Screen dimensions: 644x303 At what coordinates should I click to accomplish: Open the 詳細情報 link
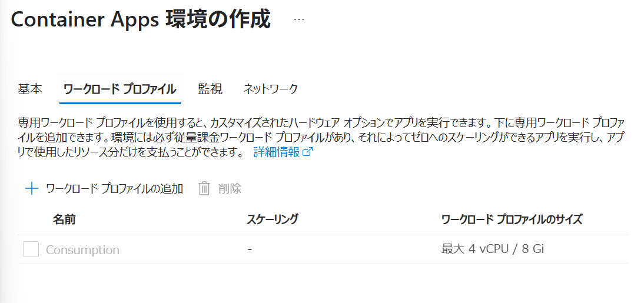pyautogui.click(x=277, y=152)
